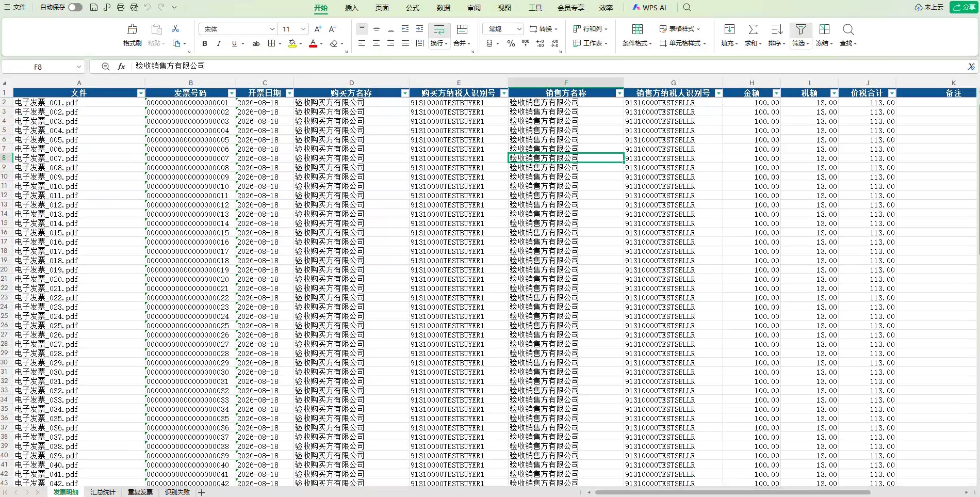
Task: Expand the quick access toolbar chevron
Action: (174, 7)
